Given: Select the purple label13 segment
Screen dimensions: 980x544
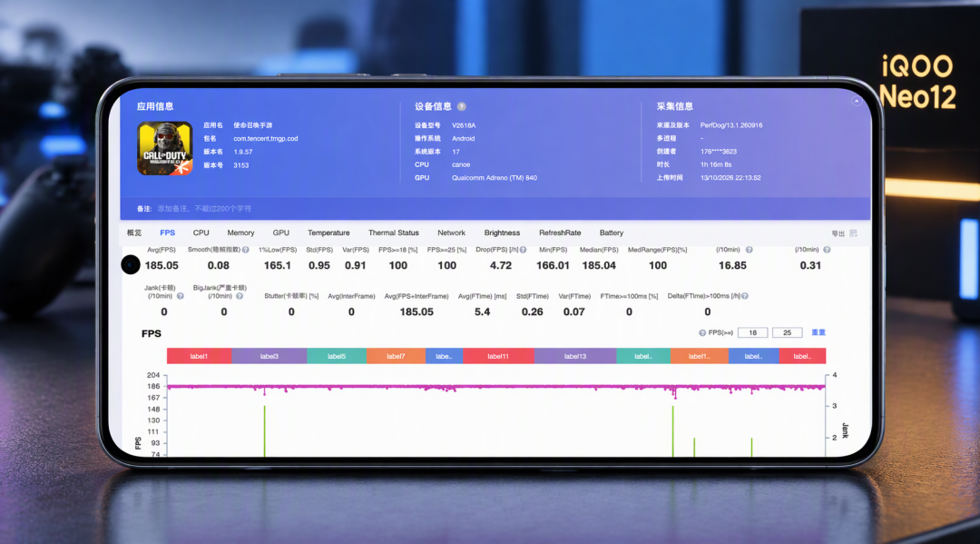Looking at the screenshot, I should click(x=575, y=356).
